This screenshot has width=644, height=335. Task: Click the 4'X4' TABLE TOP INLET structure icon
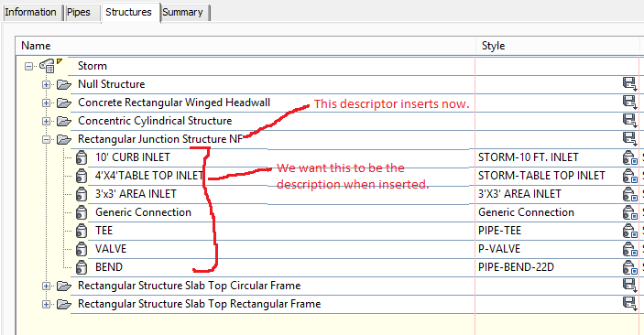click(x=82, y=176)
